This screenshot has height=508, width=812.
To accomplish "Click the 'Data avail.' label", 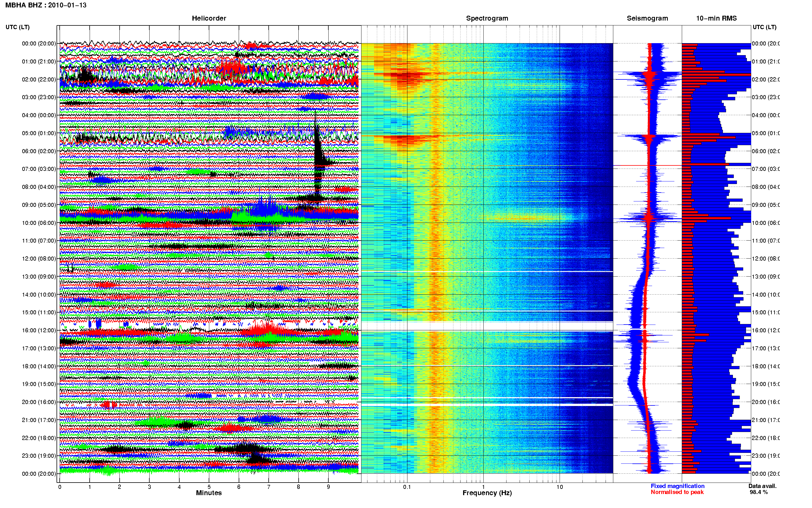I will point(762,486).
